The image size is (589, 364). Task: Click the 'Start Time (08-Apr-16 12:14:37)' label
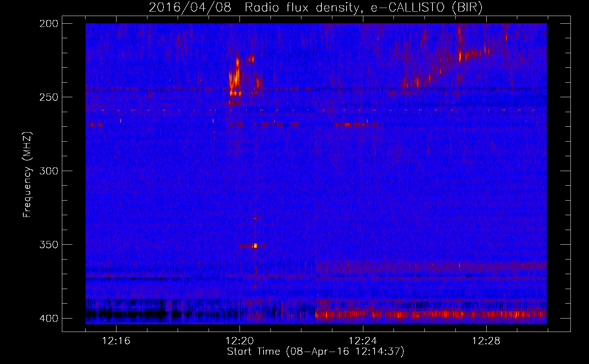click(316, 352)
